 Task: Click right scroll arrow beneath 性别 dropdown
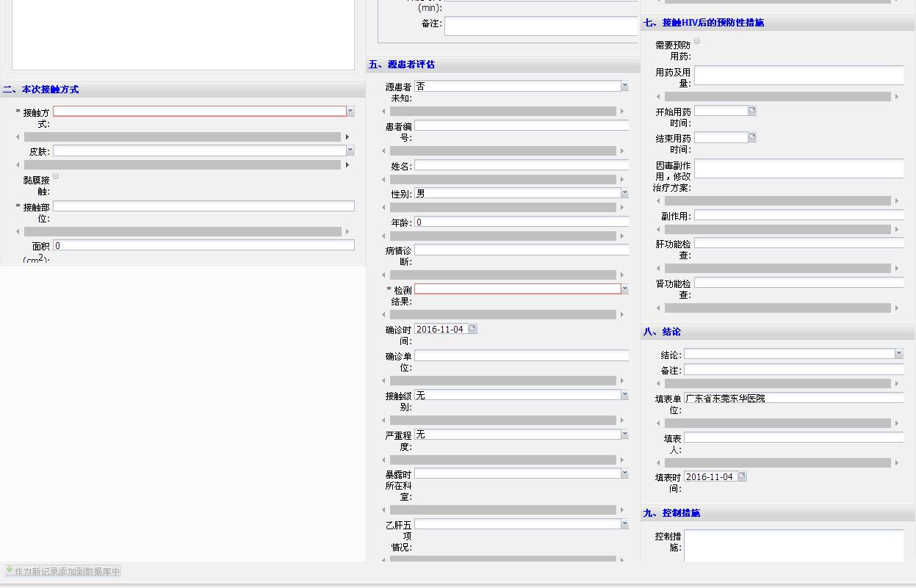pyautogui.click(x=622, y=208)
